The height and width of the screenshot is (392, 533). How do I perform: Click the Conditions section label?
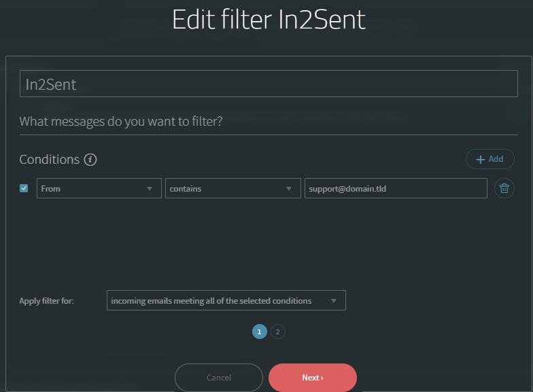tap(50, 160)
